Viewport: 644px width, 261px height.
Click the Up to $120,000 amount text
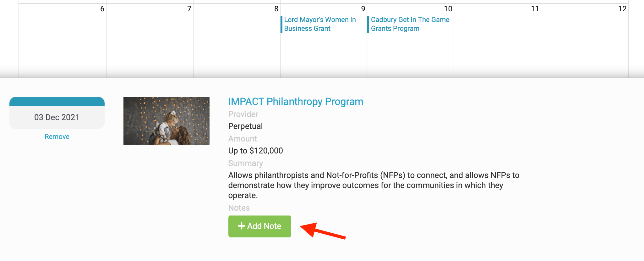(x=255, y=151)
